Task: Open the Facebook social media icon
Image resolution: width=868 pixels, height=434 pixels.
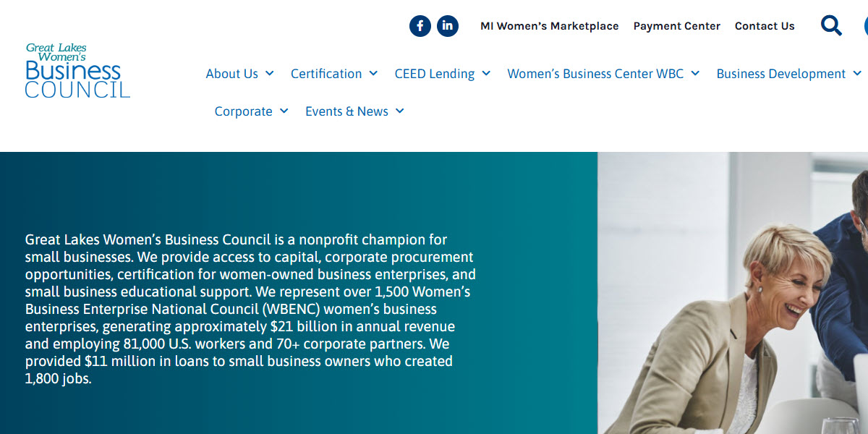Action: (x=420, y=25)
